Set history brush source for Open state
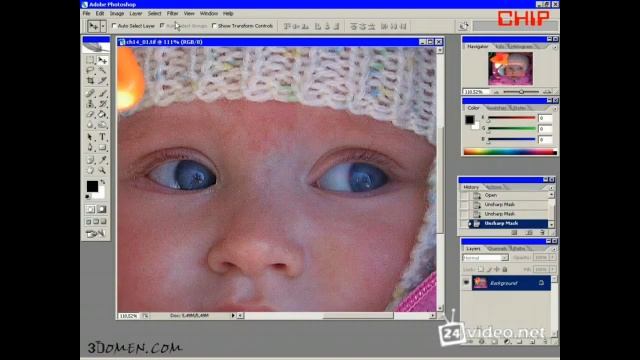Screen dimensions: 640x360 pyautogui.click(x=464, y=196)
